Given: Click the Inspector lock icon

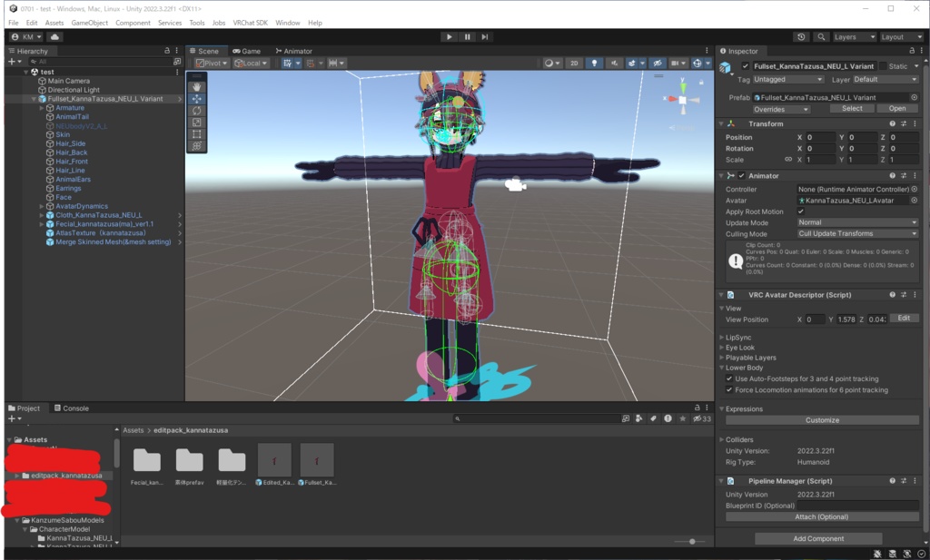Looking at the screenshot, I should coord(912,51).
